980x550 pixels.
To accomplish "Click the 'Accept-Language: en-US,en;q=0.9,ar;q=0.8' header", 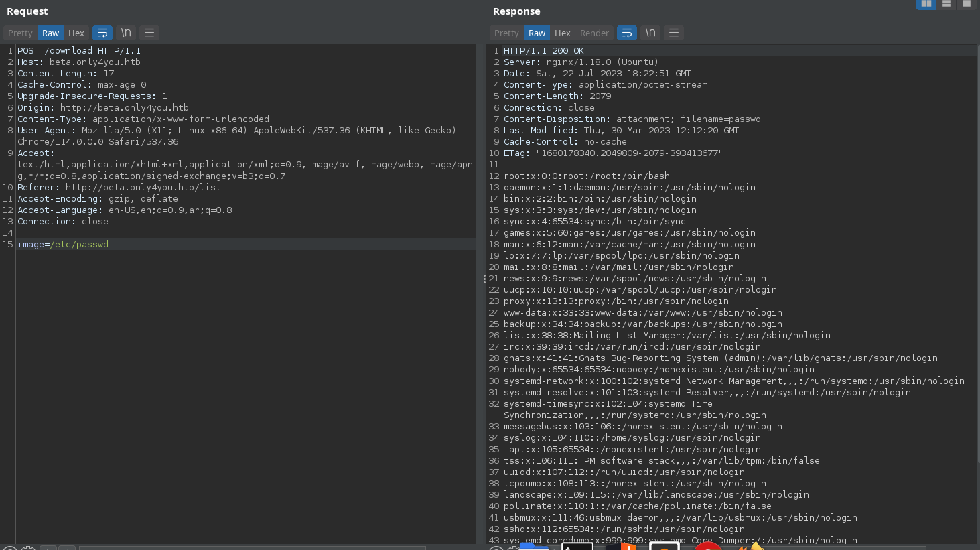I will pos(125,210).
